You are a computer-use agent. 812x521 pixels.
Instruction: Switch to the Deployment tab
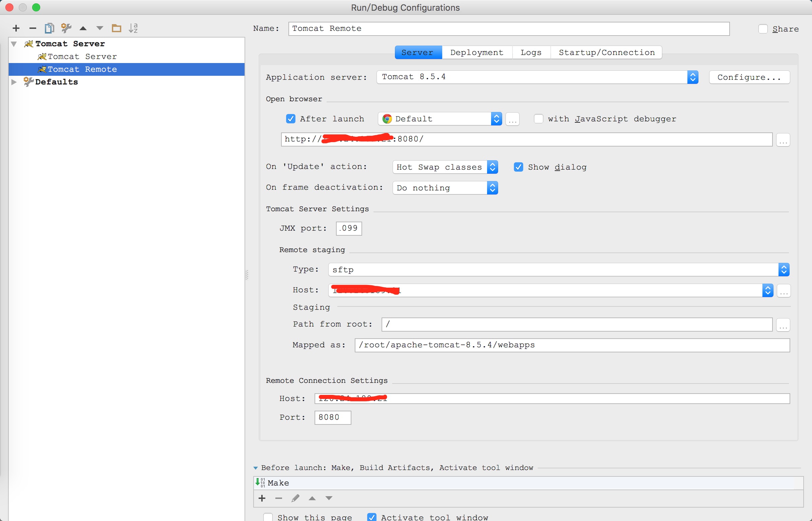[x=477, y=52]
